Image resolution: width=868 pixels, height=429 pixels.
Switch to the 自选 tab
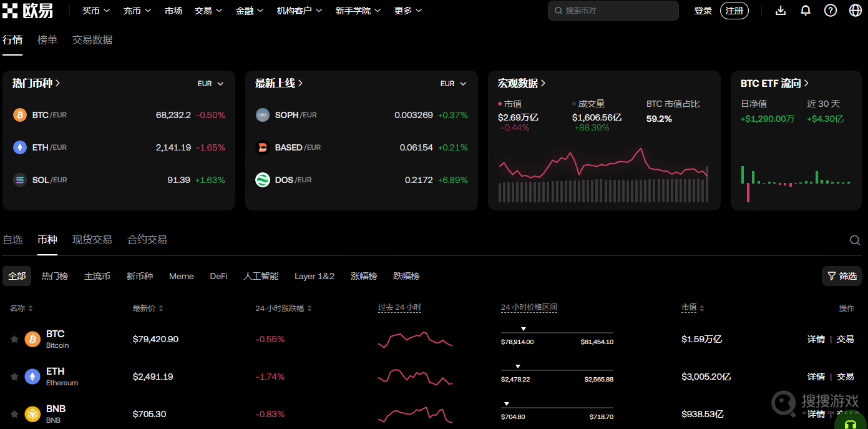tap(12, 240)
